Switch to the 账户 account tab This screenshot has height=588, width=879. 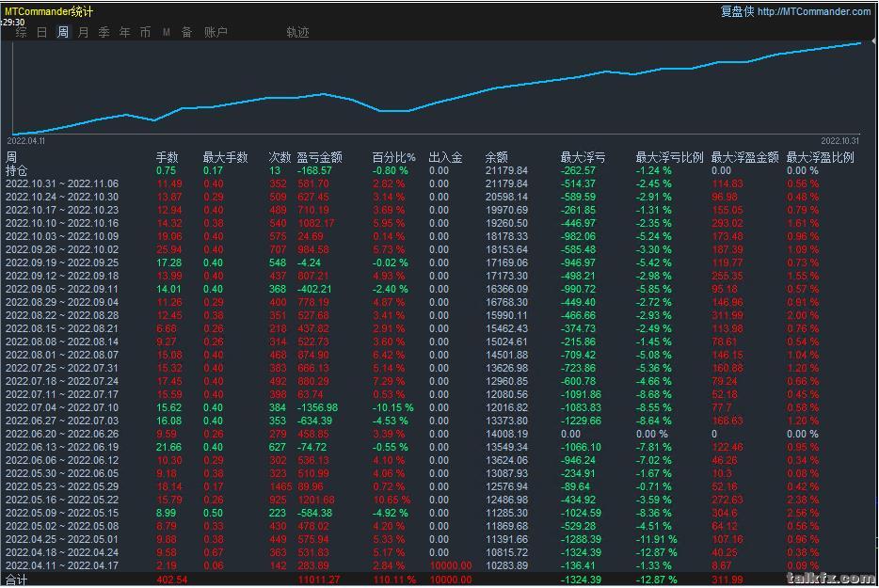216,33
